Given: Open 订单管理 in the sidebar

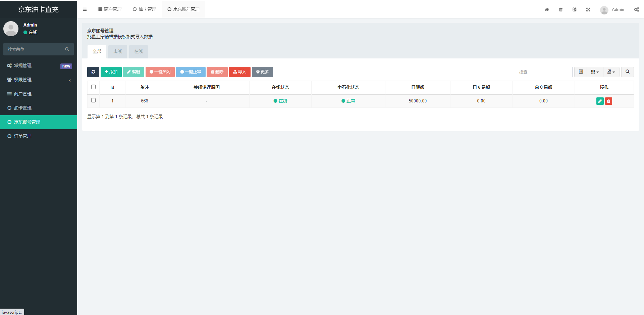Looking at the screenshot, I should point(39,136).
